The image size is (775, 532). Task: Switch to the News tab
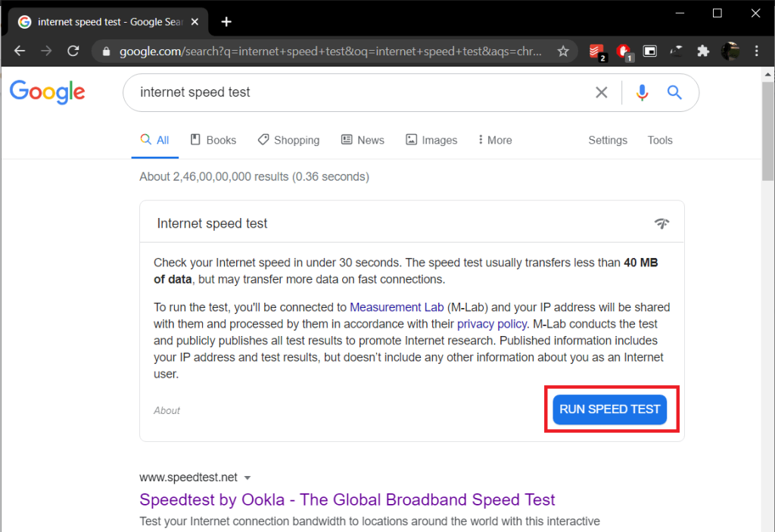[x=363, y=140]
